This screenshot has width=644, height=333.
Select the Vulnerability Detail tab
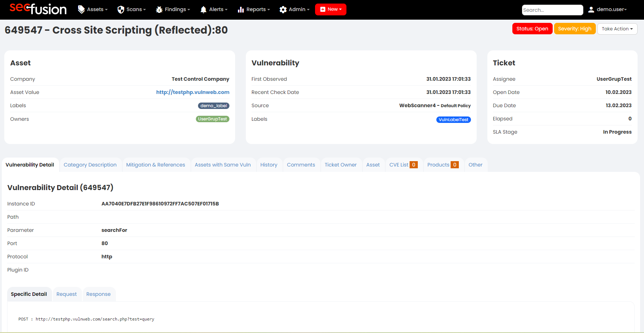point(30,165)
